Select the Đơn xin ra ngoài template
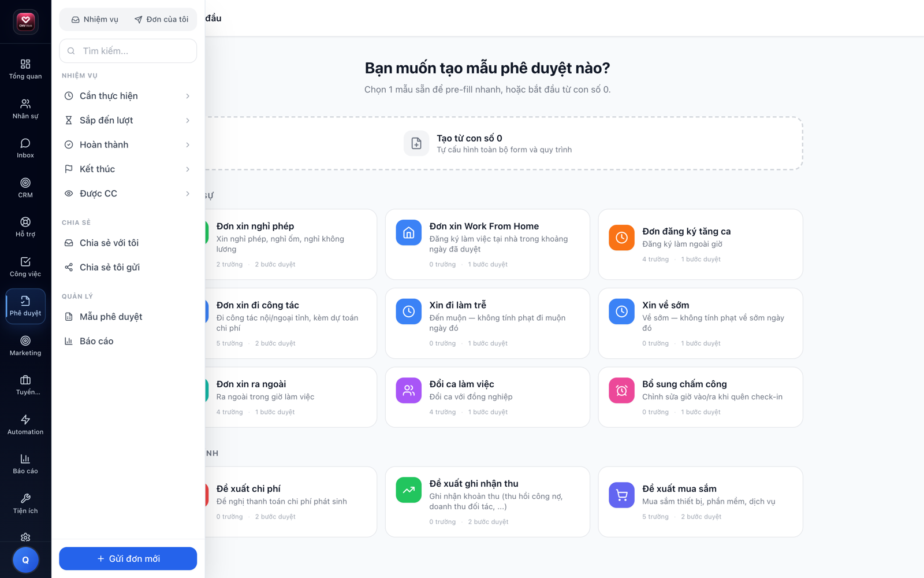 290,397
